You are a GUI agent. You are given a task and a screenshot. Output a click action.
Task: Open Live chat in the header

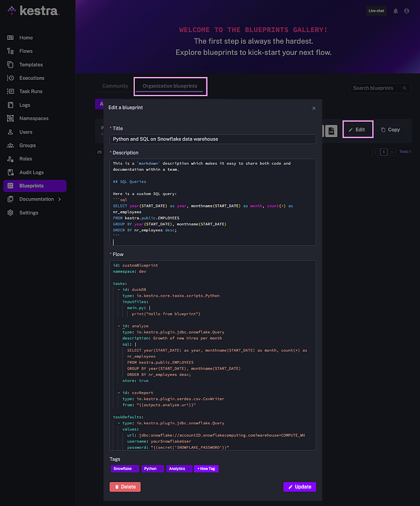click(376, 11)
